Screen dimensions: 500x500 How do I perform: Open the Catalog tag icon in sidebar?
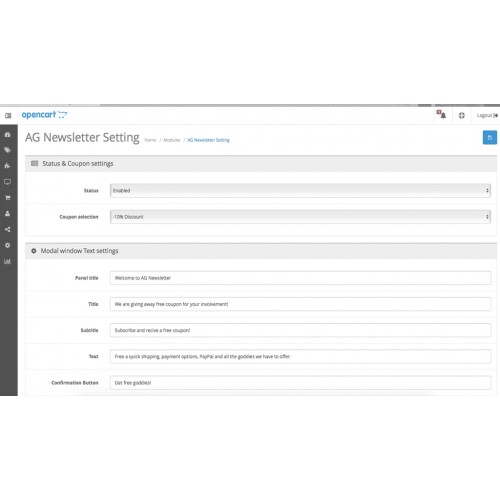(7, 150)
